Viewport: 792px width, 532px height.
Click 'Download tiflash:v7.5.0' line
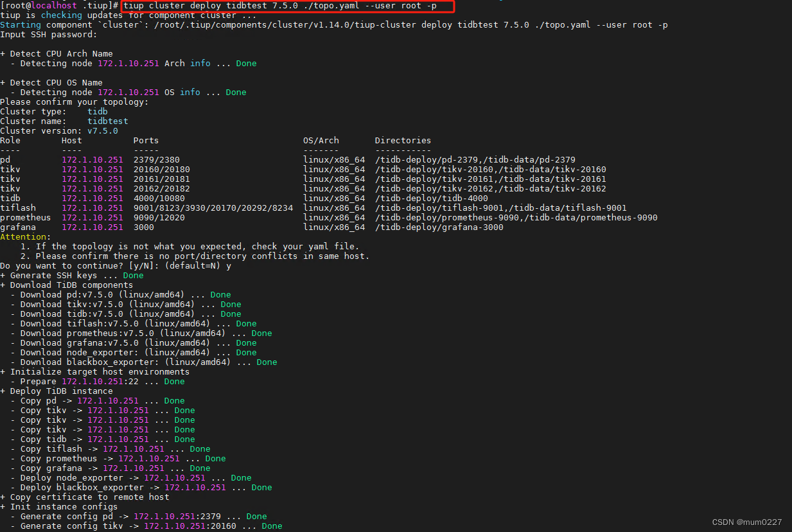point(134,324)
